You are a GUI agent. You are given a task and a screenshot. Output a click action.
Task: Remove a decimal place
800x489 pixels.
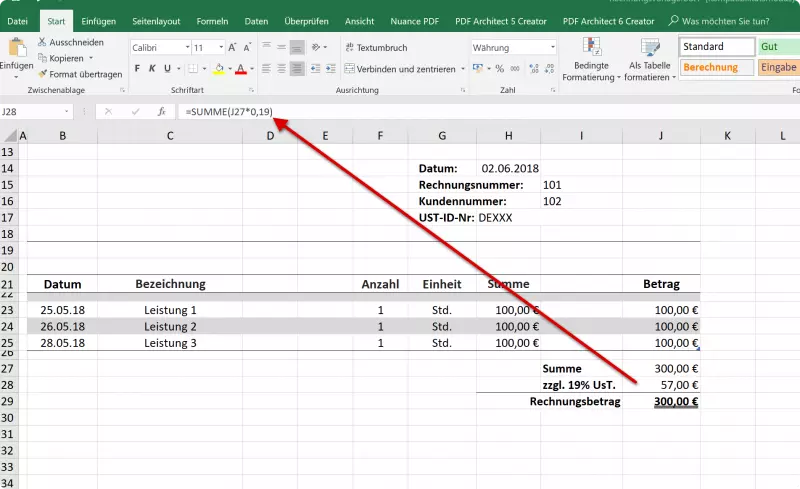click(549, 68)
